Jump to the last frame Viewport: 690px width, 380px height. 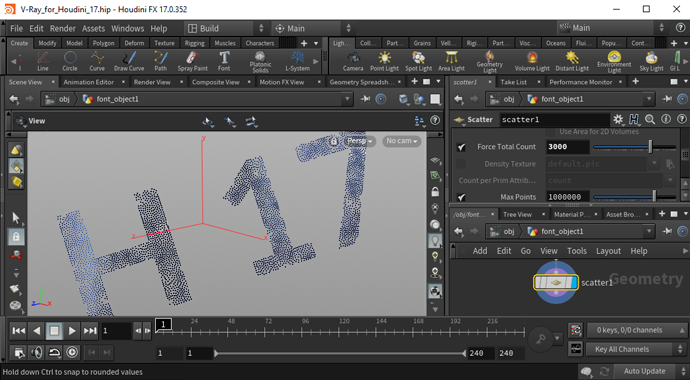point(90,330)
